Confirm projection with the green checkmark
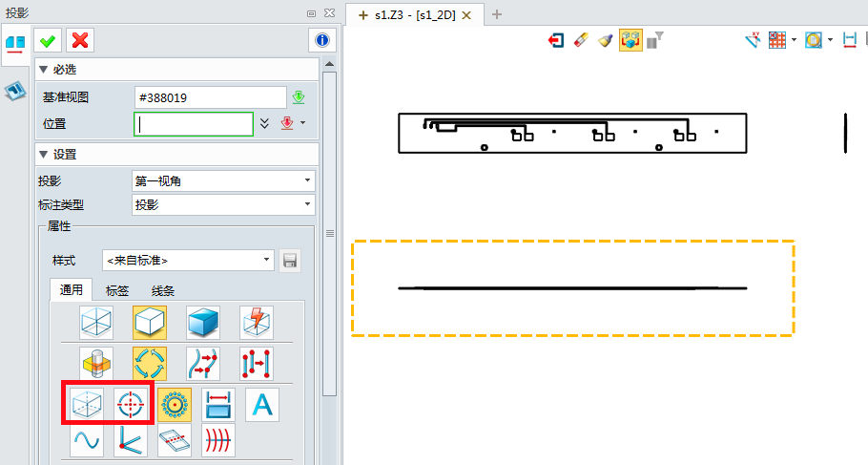Image resolution: width=868 pixels, height=465 pixels. pos(48,40)
